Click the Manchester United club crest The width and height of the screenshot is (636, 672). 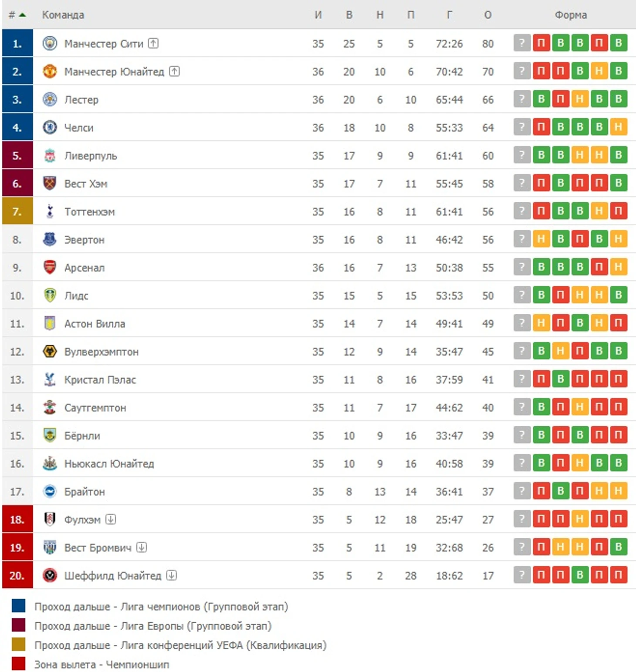50,71
